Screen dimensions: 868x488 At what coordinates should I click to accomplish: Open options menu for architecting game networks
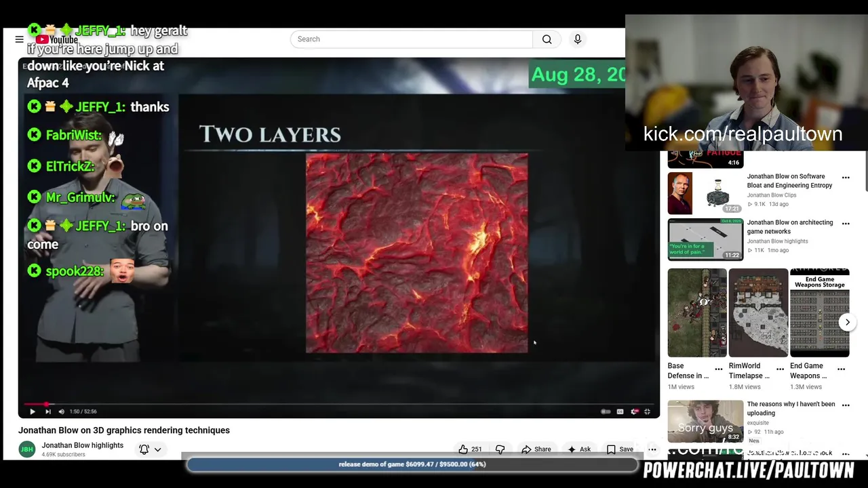coord(846,224)
